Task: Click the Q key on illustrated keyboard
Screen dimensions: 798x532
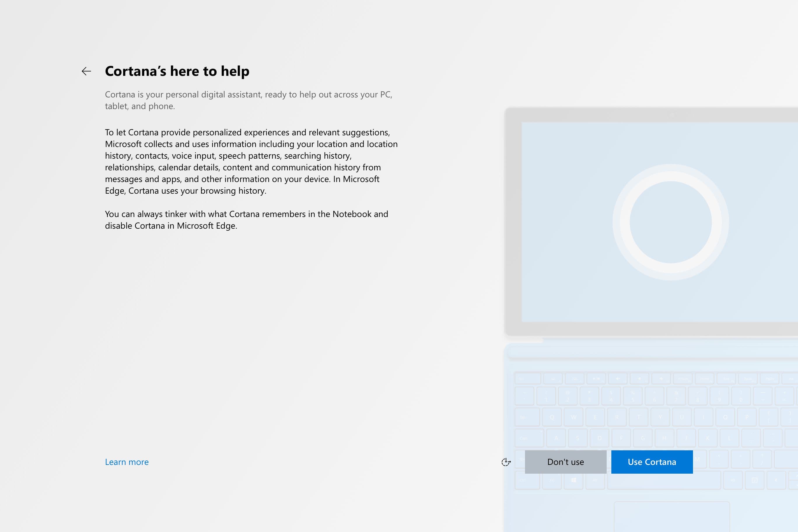Action: coord(552,417)
